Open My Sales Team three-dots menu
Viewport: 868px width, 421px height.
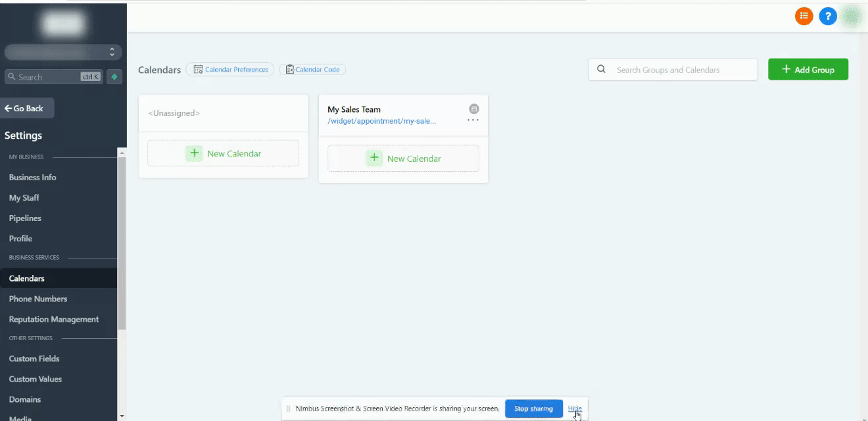473,120
